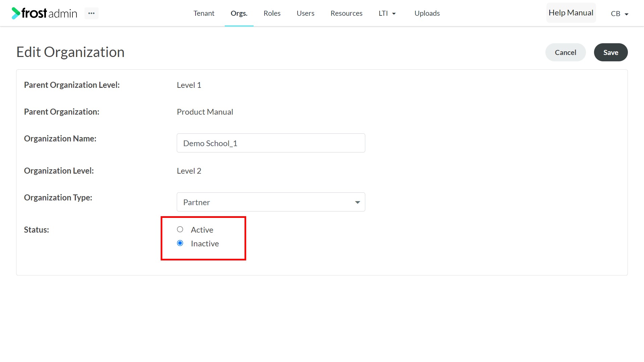Open the Uploads tab

point(427,13)
